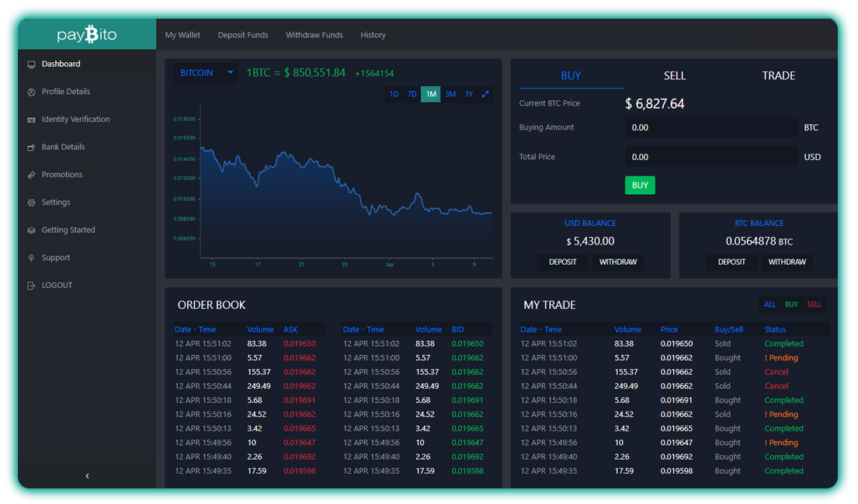858x504 pixels.
Task: Click the LOGOUT icon
Action: point(31,285)
